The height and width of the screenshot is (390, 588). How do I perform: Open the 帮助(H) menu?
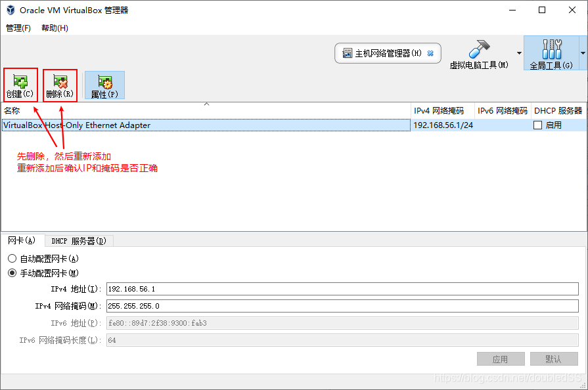(x=55, y=28)
